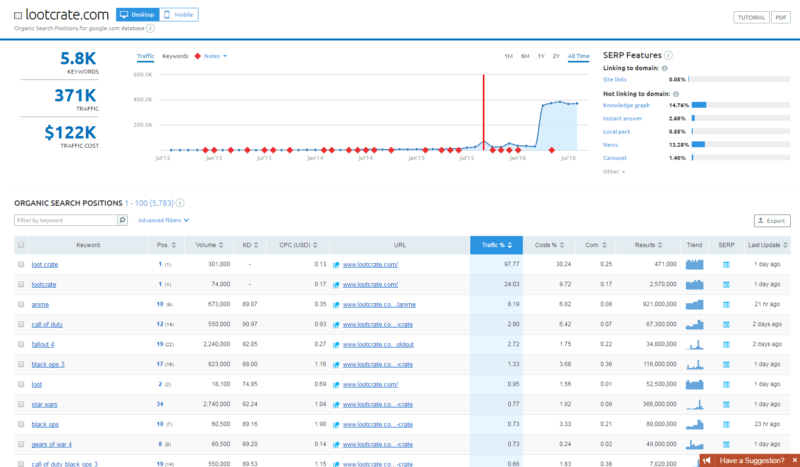Click external link icon in loot crate row
Viewport: 800px width, 467px height.
336,265
